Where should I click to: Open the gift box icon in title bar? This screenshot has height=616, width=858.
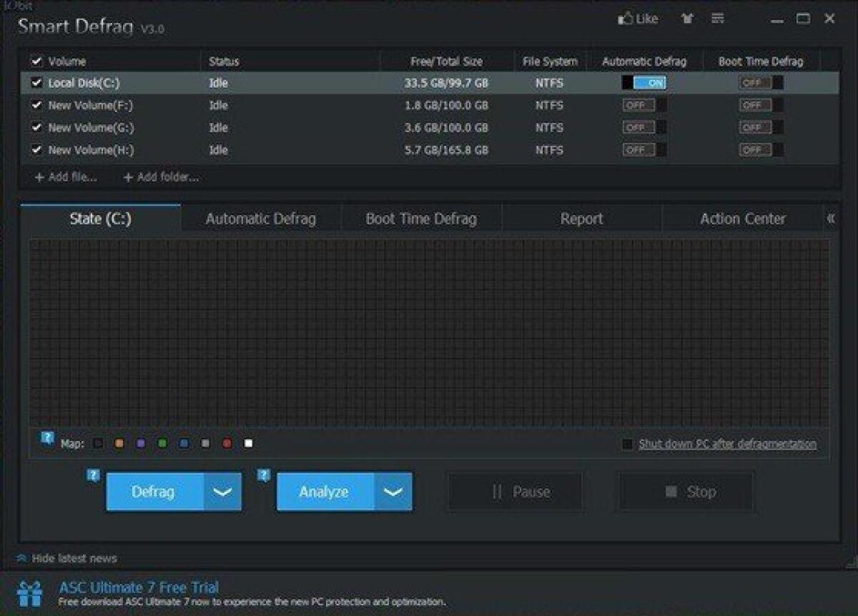686,19
